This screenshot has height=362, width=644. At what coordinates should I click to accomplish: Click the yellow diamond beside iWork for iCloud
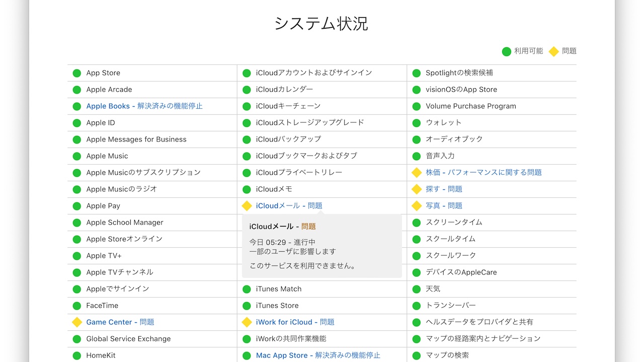247,322
